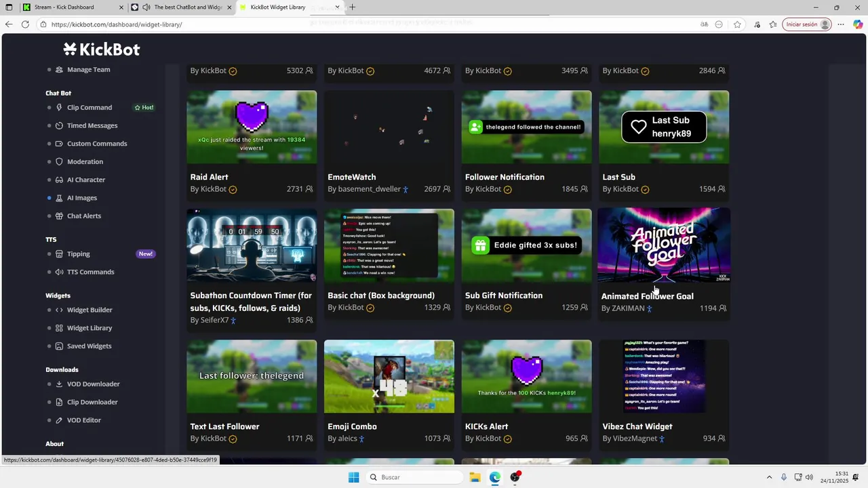Open the browser tab actions menu

[9, 7]
